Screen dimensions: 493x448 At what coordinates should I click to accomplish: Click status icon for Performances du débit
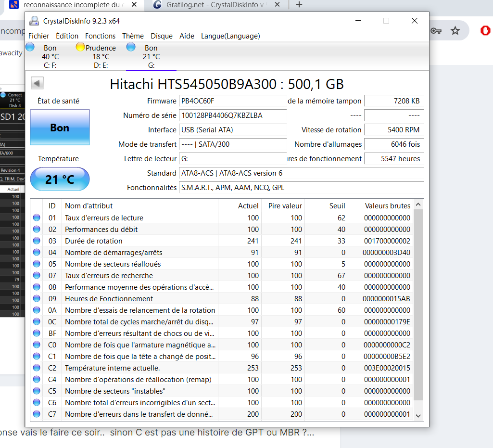coord(37,229)
